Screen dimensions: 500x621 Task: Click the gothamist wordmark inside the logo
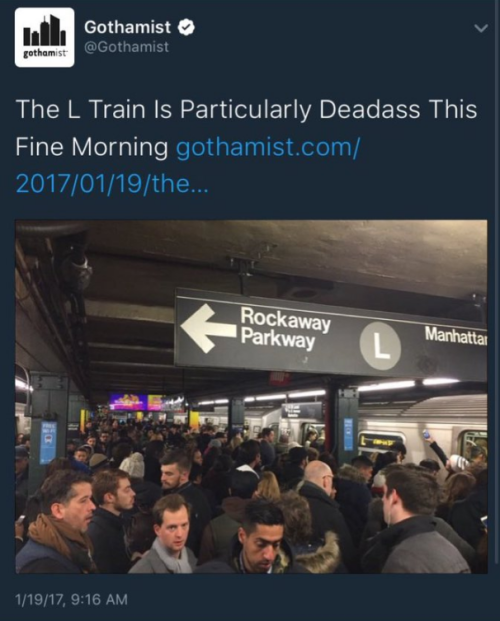tap(44, 53)
